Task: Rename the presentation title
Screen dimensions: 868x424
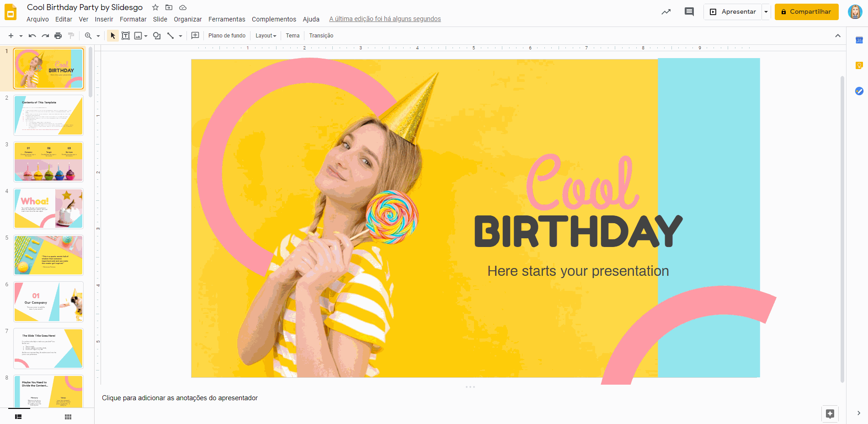Action: click(85, 7)
